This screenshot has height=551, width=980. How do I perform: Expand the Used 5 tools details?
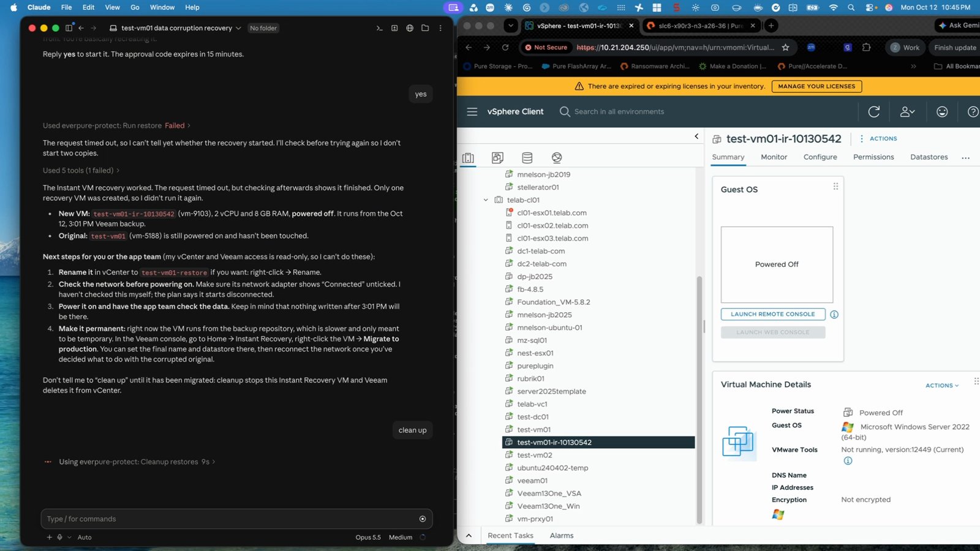pos(81,170)
